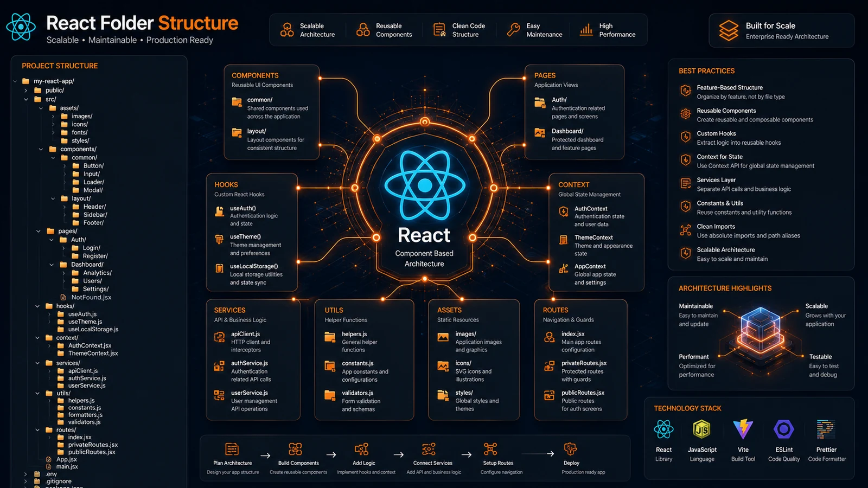
Task: Collapse the services/ folder chevron
Action: [37, 363]
